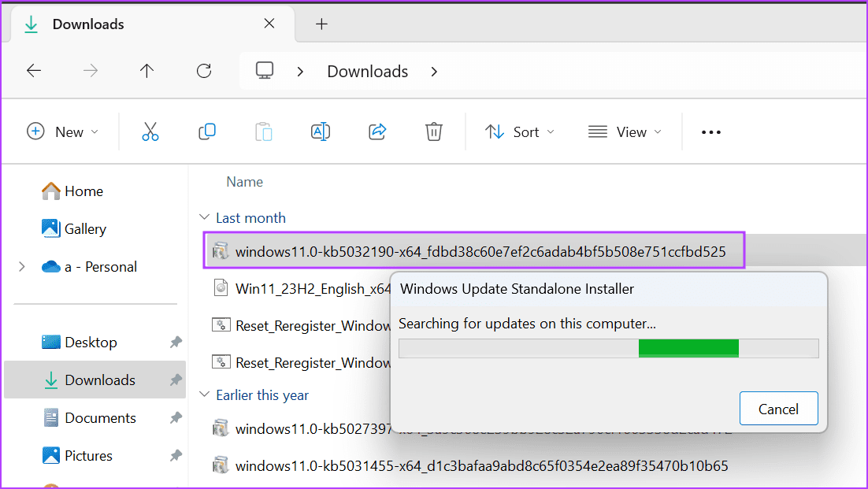Click the pin icon next to Pictures
Screen dimensions: 868x489
pos(176,455)
